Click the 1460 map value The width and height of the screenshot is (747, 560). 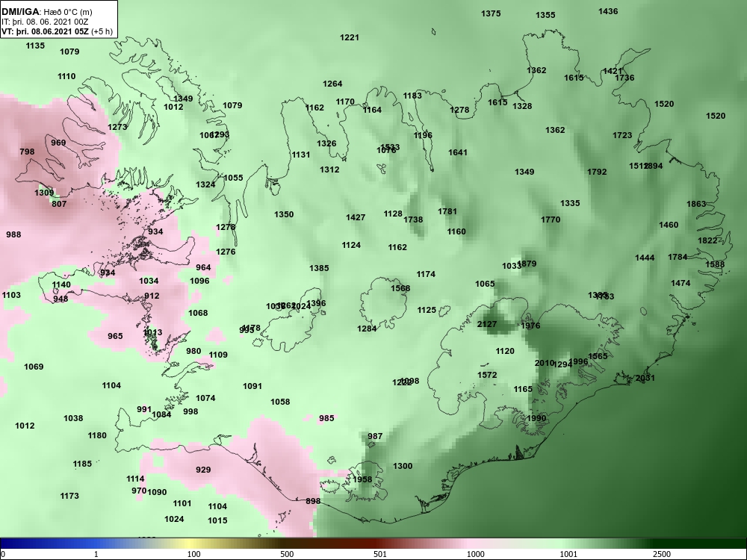pyautogui.click(x=669, y=225)
